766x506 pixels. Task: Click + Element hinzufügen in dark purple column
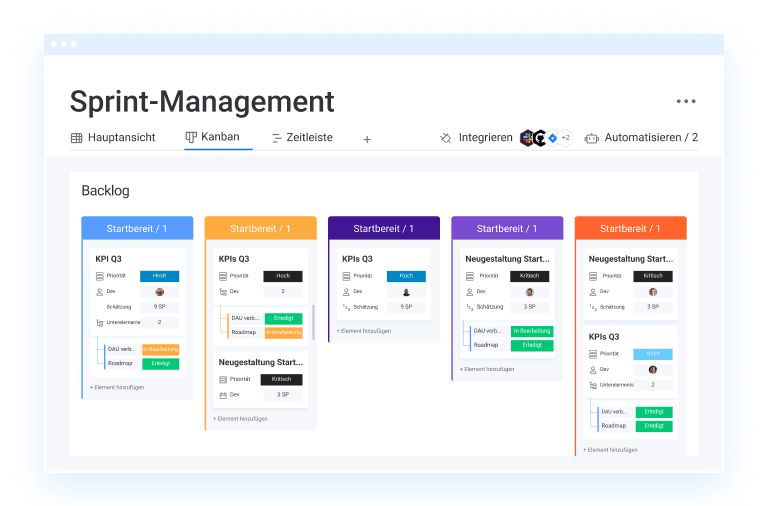tap(364, 331)
